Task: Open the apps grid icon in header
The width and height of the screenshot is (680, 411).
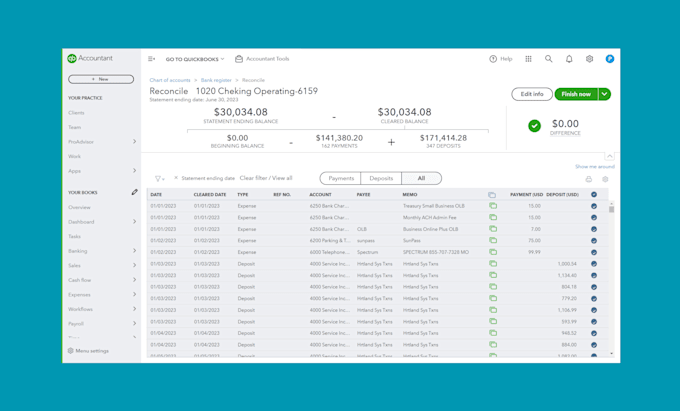Action: click(x=528, y=59)
